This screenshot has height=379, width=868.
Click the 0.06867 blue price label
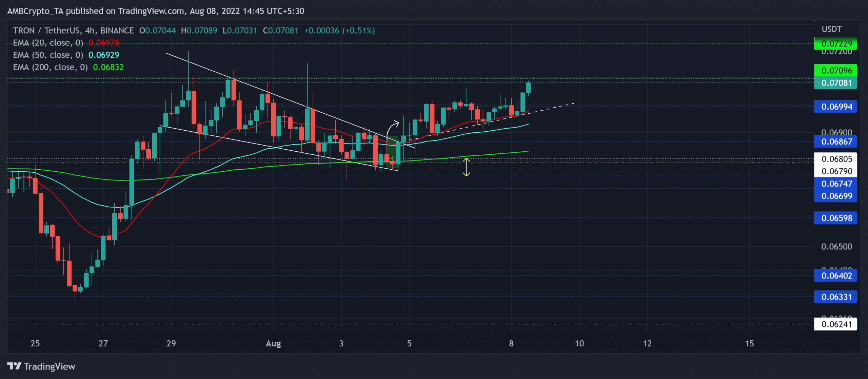(x=835, y=141)
